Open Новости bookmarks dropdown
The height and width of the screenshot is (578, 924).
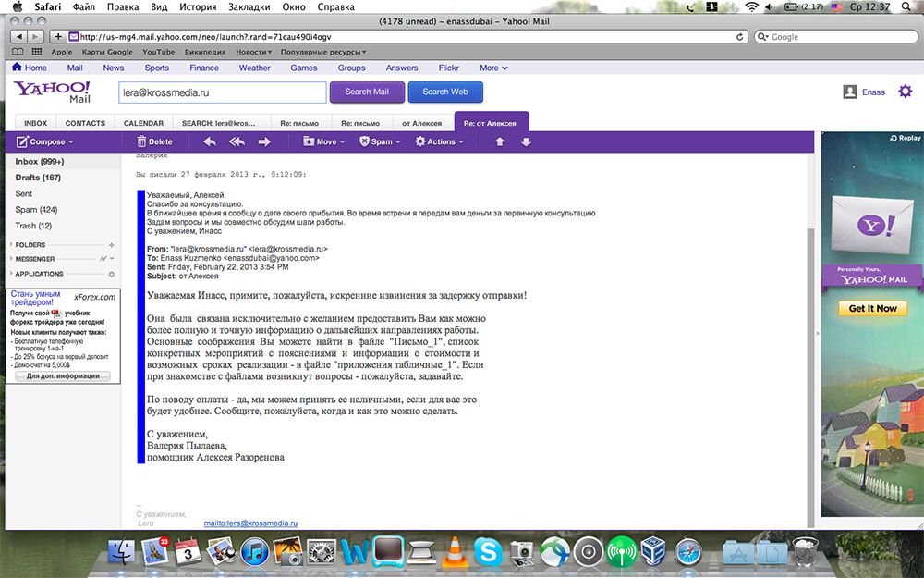[253, 52]
